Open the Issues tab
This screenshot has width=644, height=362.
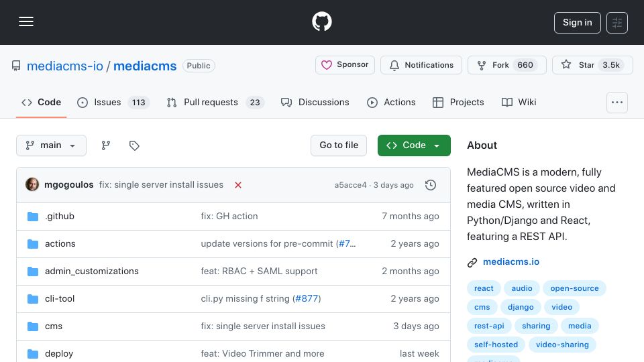[113, 102]
